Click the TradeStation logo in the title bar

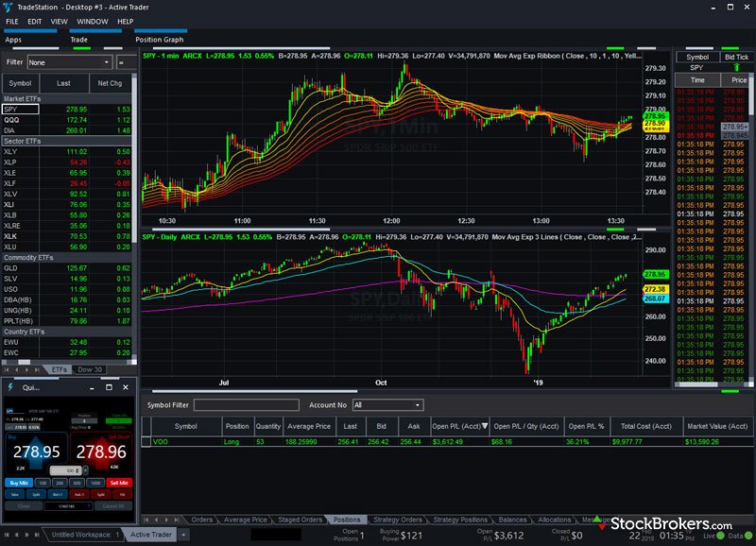8,7
